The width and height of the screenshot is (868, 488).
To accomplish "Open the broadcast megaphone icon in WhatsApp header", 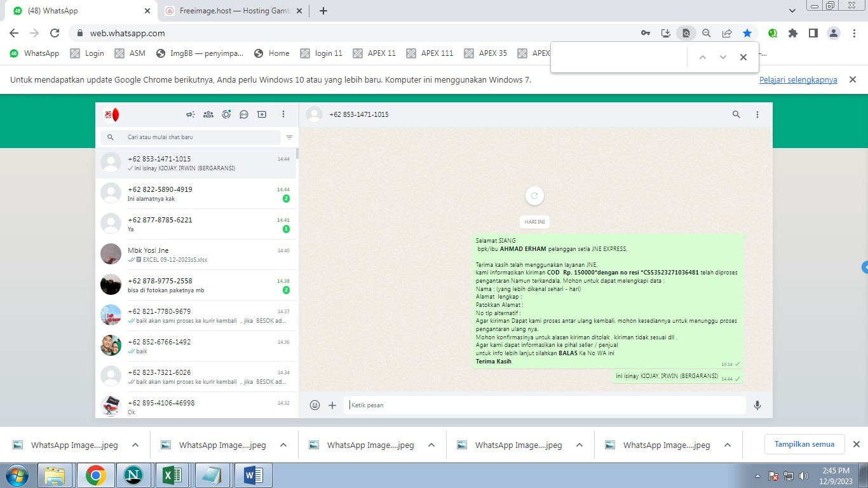I will 190,114.
